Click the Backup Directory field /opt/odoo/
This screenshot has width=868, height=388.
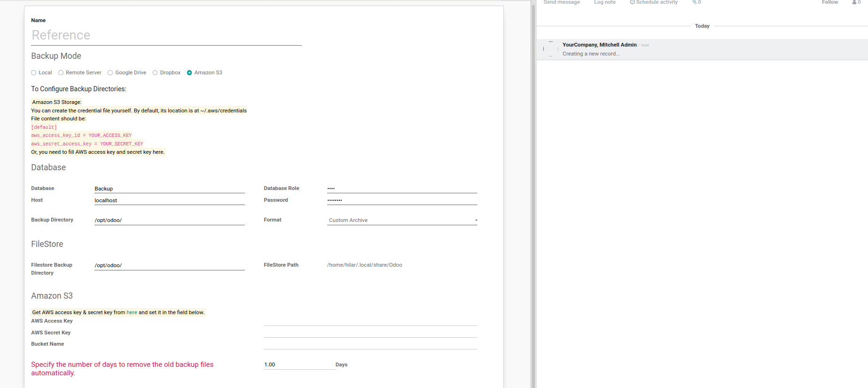tap(170, 220)
